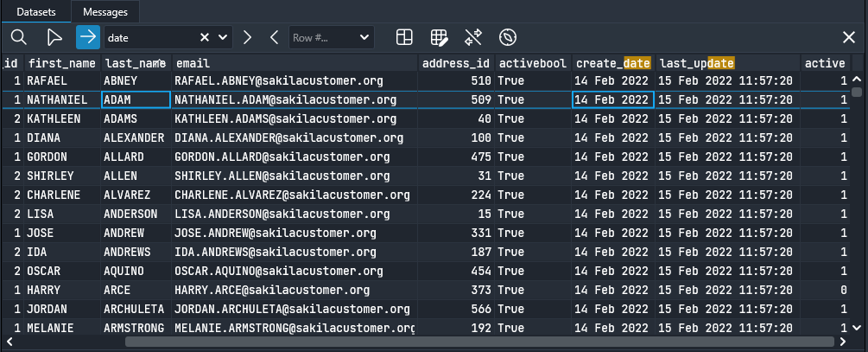Screen dimensions: 868x352
Task: Click the magnifier search icon
Action: pyautogui.click(x=18, y=37)
